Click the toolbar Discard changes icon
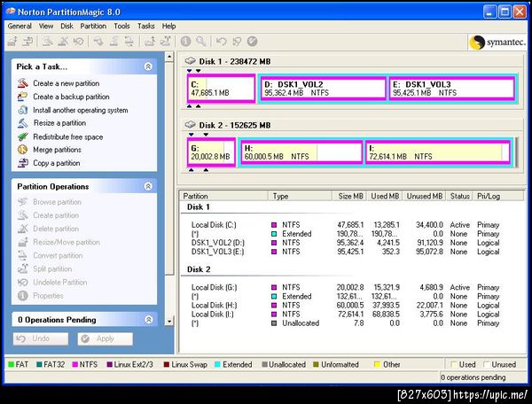Screen dimensions: 532x404 [237, 42]
